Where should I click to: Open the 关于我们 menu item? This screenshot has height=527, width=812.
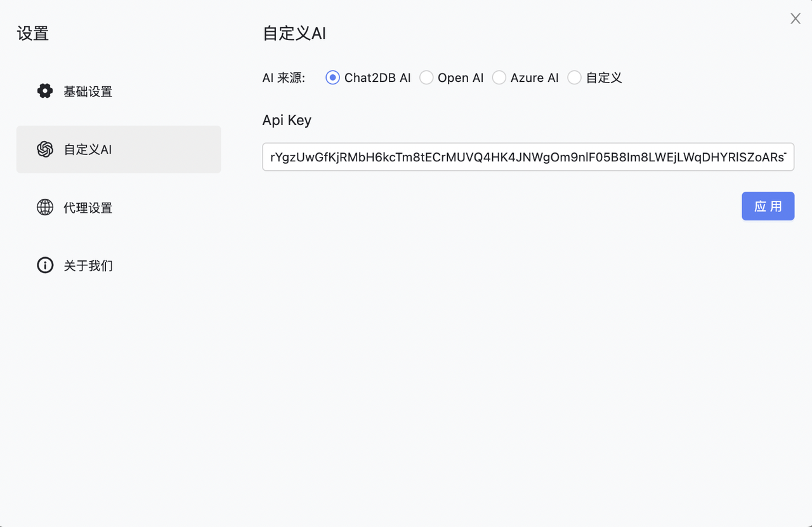click(119, 265)
